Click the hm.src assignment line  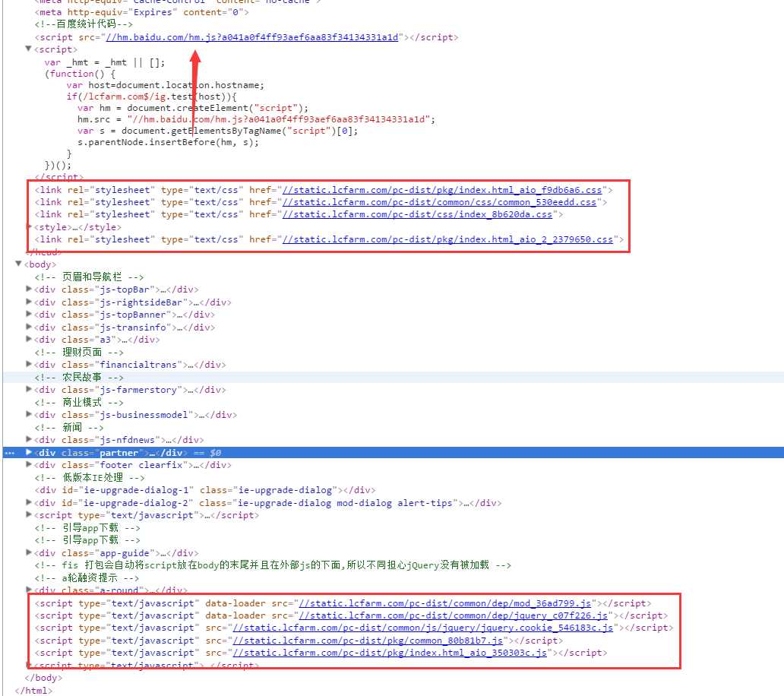click(x=257, y=119)
